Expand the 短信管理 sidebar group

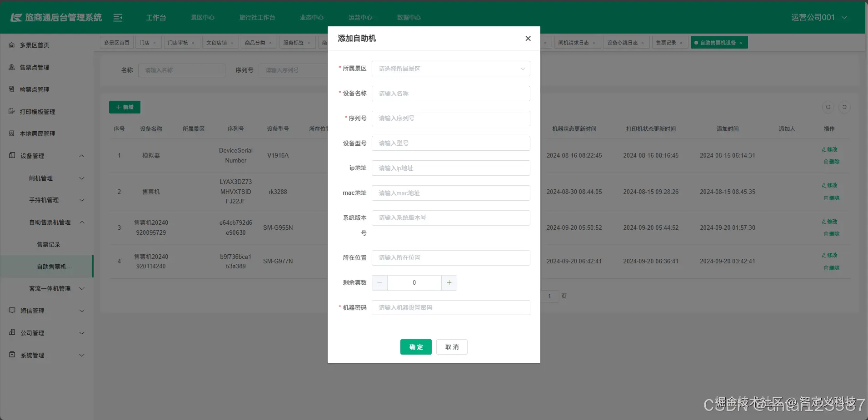pyautogui.click(x=47, y=311)
